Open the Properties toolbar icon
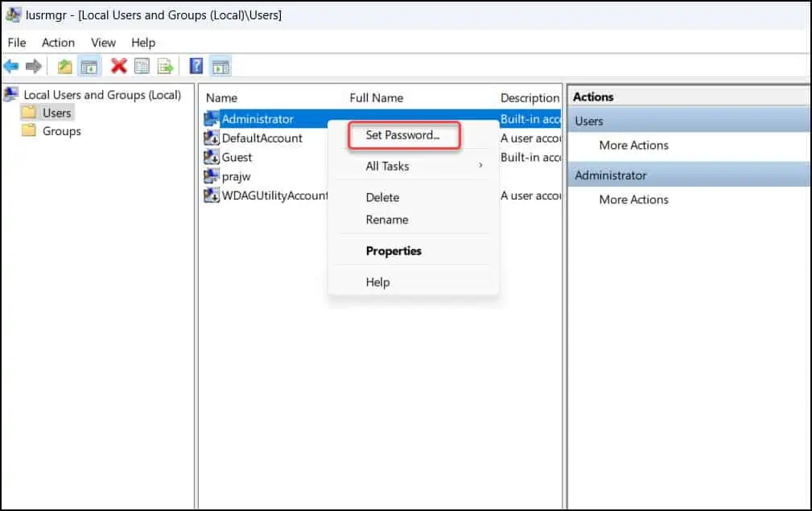The height and width of the screenshot is (511, 812). point(142,66)
